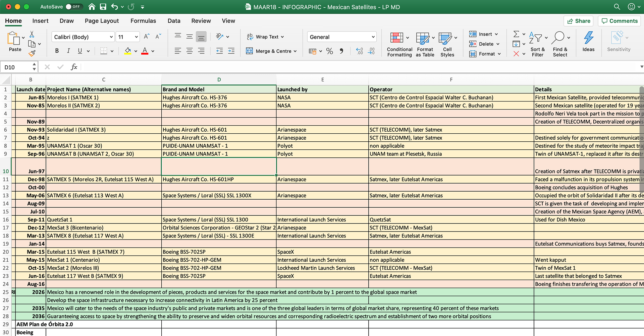Click the Fill down icon

(x=516, y=44)
